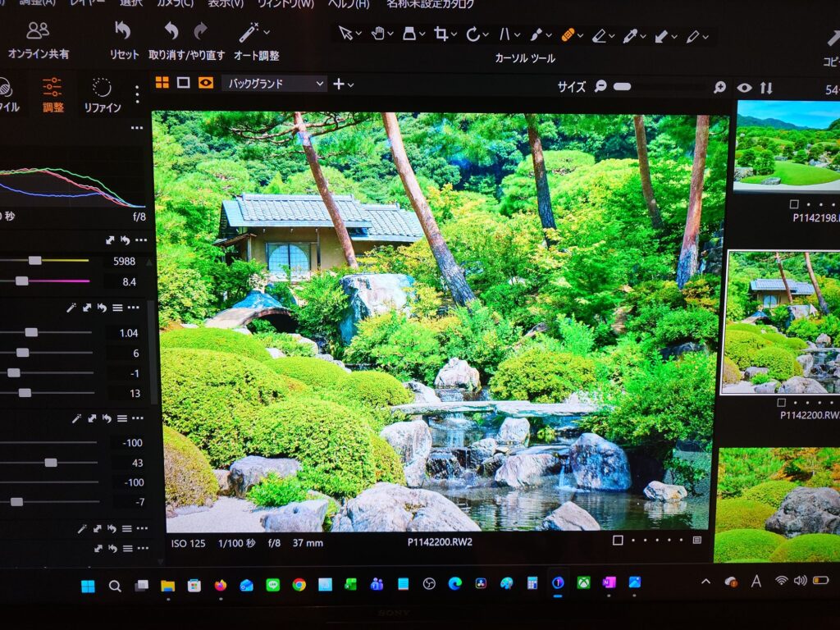840x630 pixels.
Task: Click the browser sort arrows icon
Action: click(x=766, y=88)
